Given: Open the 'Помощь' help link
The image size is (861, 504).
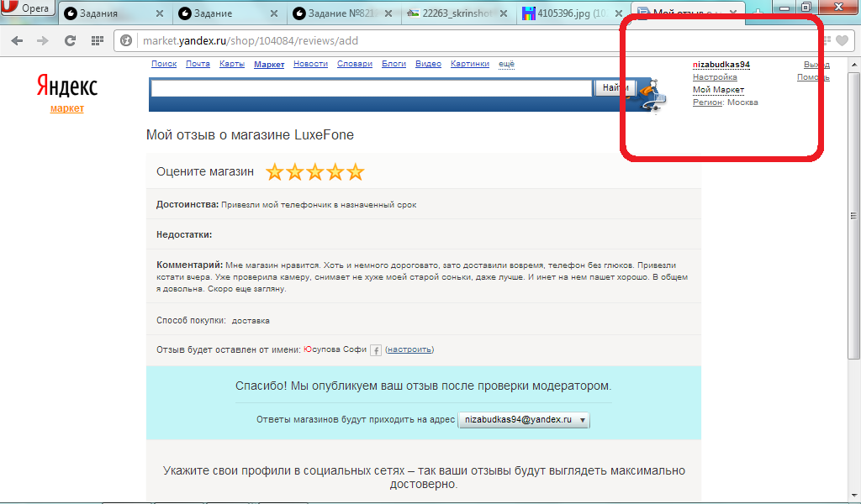Looking at the screenshot, I should point(813,76).
